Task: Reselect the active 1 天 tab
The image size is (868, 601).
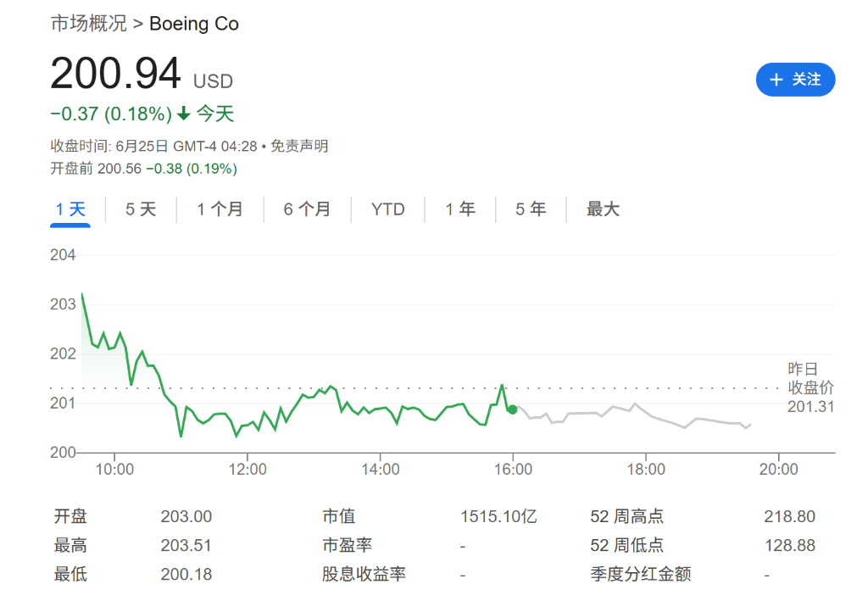Action: click(x=69, y=209)
